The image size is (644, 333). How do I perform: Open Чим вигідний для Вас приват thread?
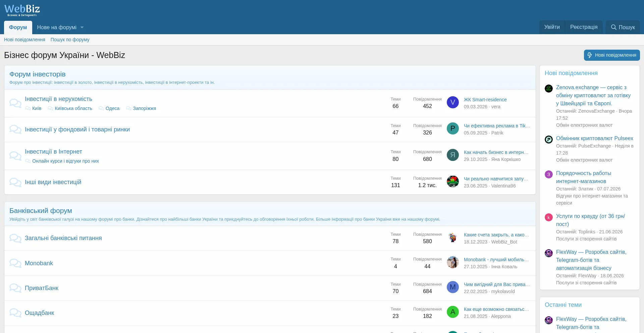pyautogui.click(x=497, y=284)
